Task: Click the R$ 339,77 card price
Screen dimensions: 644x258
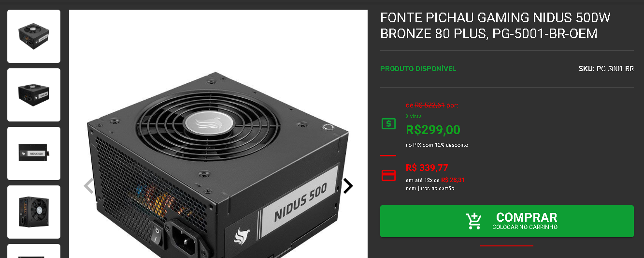Action: point(427,168)
